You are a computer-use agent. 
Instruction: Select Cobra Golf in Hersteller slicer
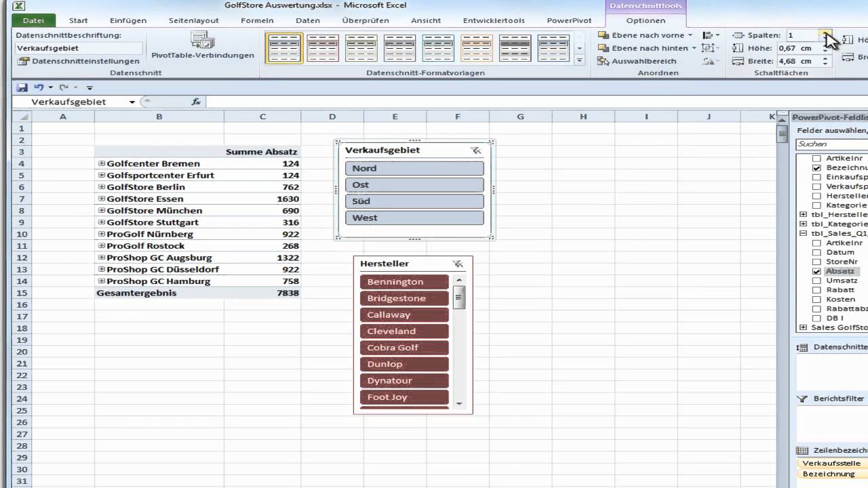pyautogui.click(x=404, y=348)
